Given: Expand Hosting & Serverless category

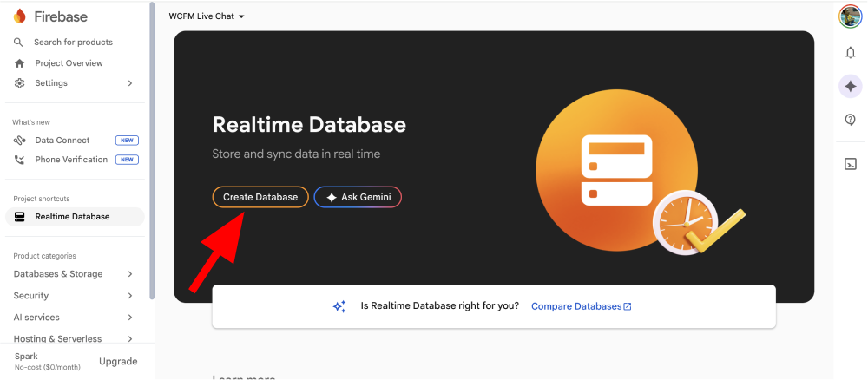Looking at the screenshot, I should pos(74,339).
